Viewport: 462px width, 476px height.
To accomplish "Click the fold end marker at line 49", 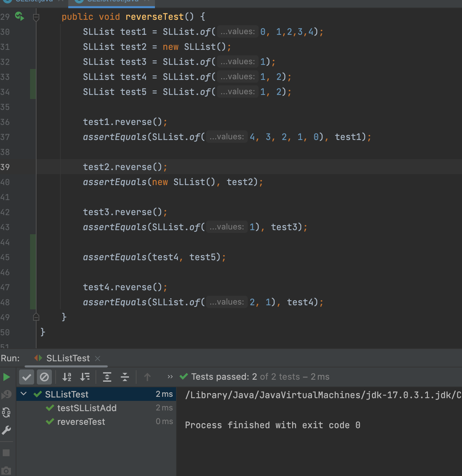I will click(36, 317).
